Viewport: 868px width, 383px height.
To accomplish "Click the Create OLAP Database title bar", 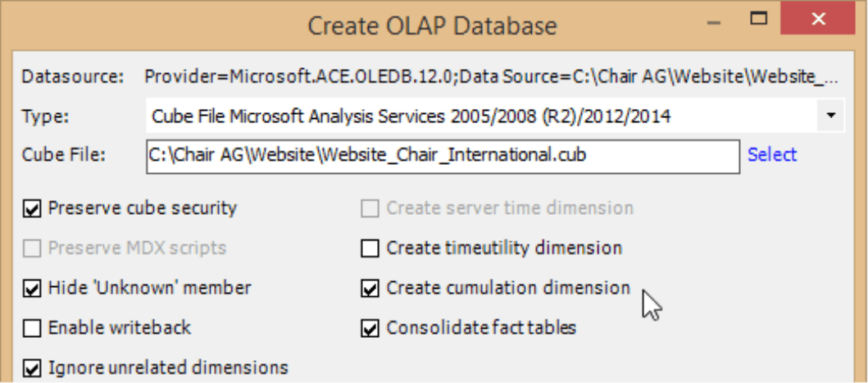I will pos(432,25).
